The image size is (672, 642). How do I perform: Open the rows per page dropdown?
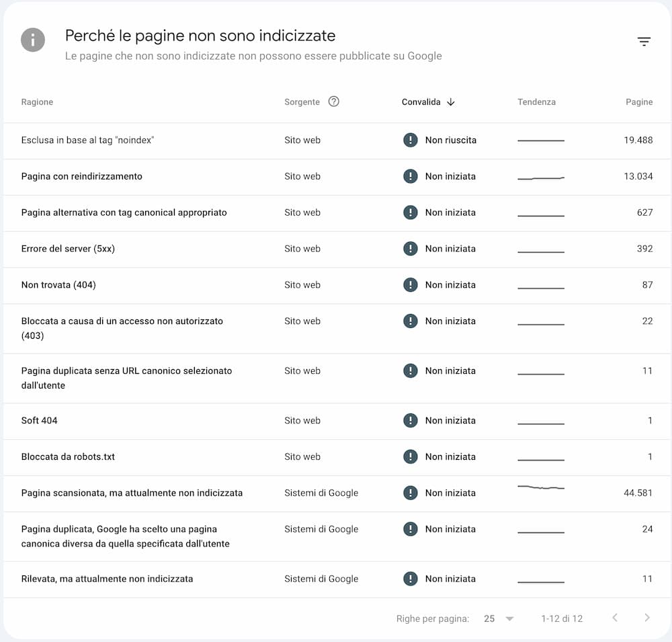(x=509, y=618)
